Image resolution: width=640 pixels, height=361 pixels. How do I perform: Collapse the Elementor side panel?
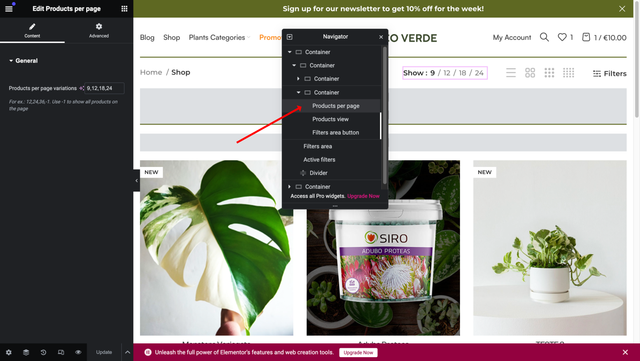pos(136,180)
